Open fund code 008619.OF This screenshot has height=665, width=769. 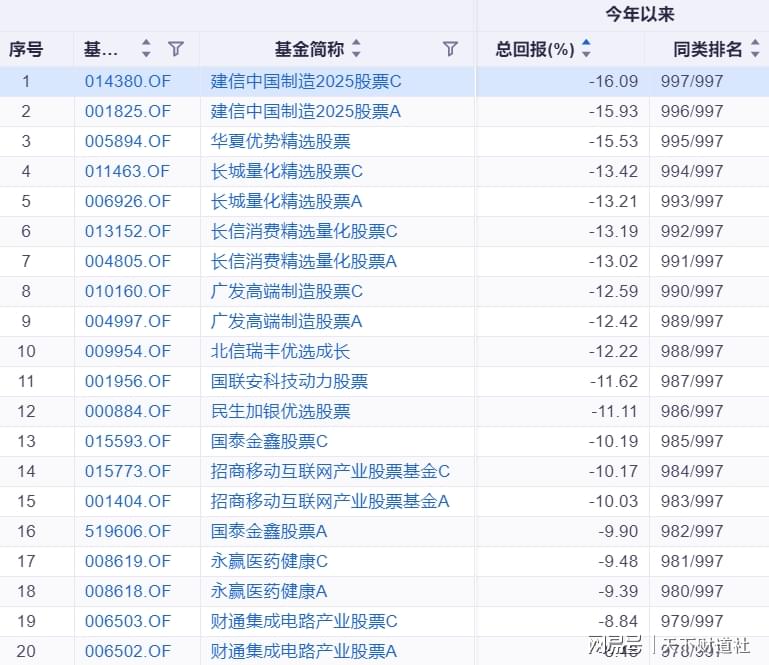[128, 561]
